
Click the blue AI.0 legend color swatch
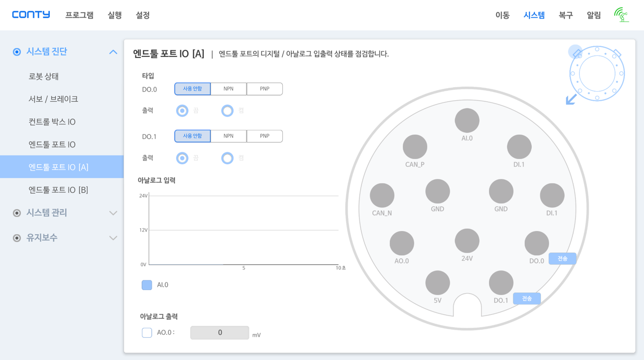click(x=147, y=285)
